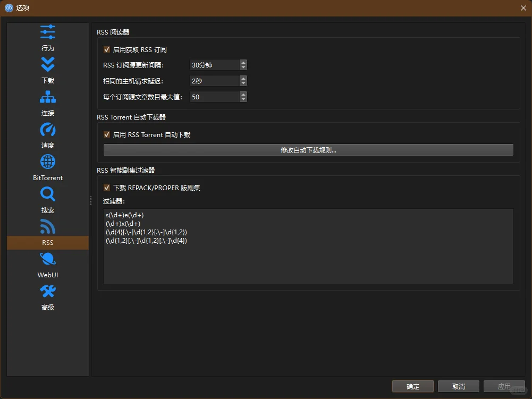Viewport: 532px width, 399px height.
Task: Click the RSS 订阅源更新间隔: label
Action: coord(133,65)
